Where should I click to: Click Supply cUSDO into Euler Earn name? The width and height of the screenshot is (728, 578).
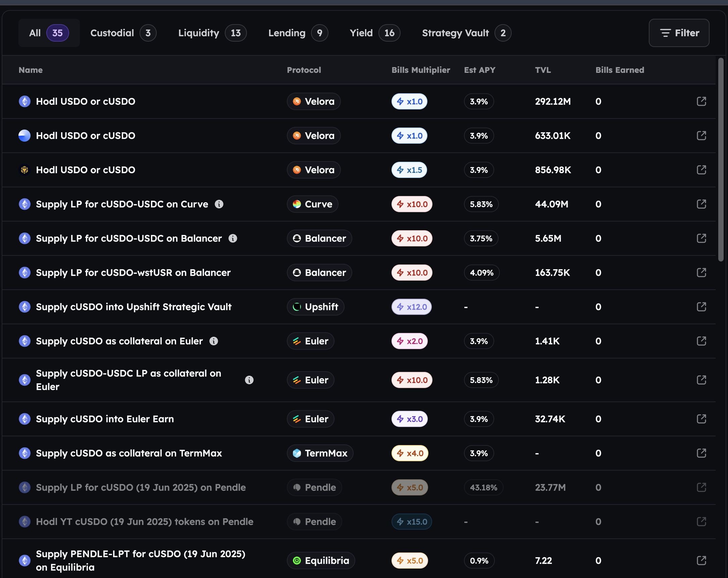click(105, 419)
